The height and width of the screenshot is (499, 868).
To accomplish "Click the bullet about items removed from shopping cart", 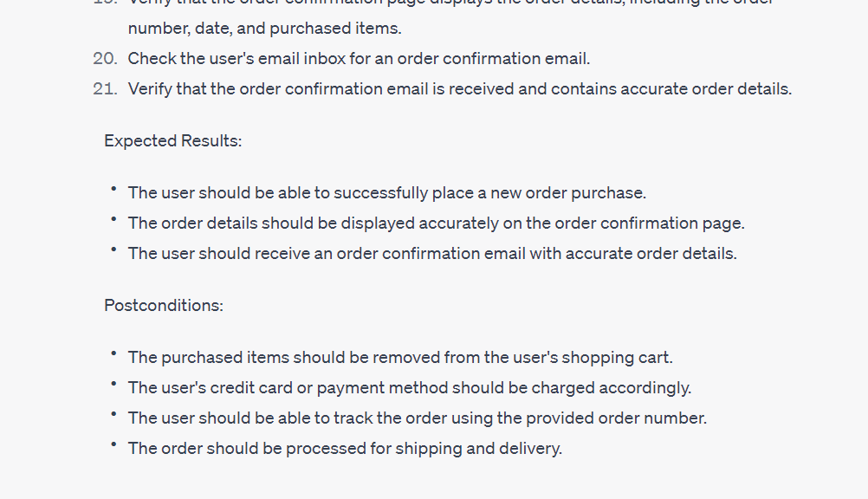I will [x=400, y=357].
